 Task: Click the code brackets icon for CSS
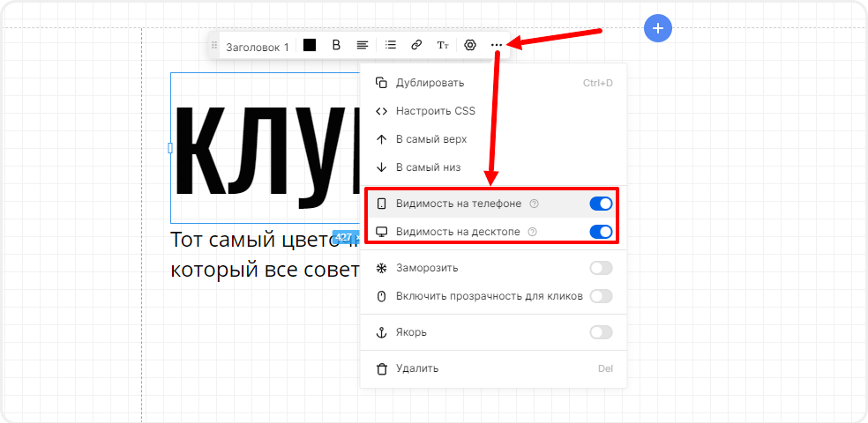[x=381, y=111]
